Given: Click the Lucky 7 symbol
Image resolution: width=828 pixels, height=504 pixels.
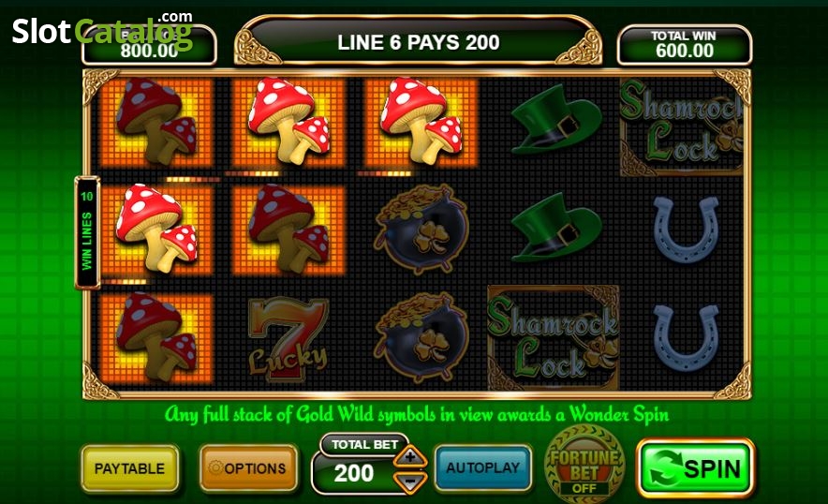Looking at the screenshot, I should [x=288, y=338].
